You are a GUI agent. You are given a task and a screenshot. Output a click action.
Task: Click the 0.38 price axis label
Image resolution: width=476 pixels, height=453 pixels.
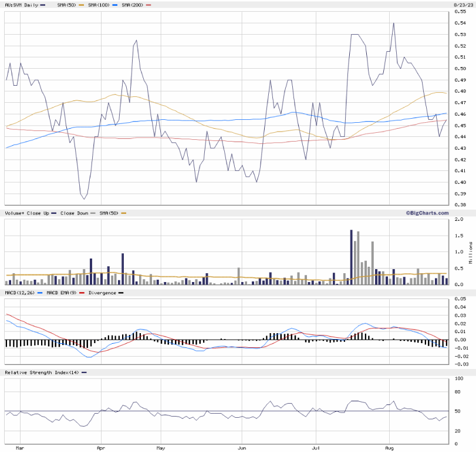click(461, 205)
